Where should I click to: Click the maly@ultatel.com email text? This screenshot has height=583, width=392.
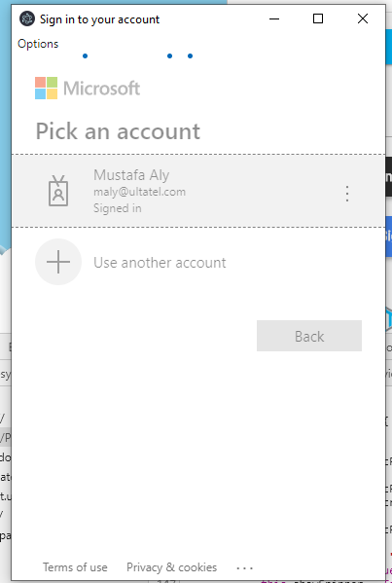[139, 192]
